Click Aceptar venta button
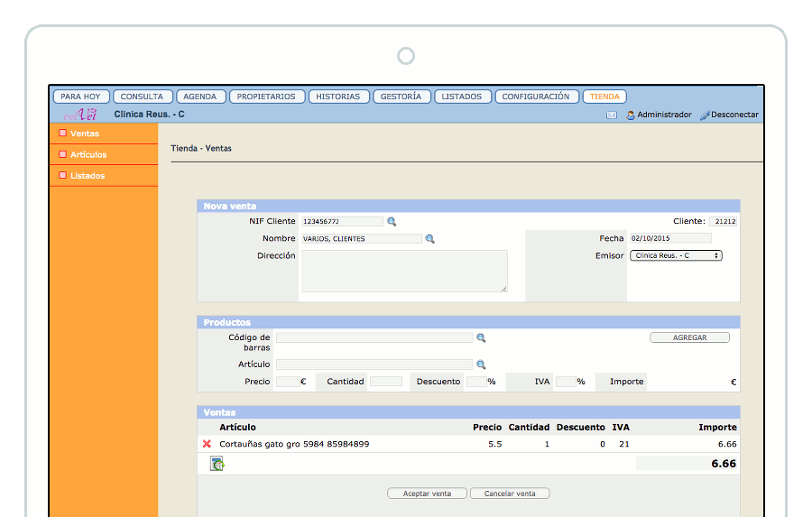 (427, 494)
